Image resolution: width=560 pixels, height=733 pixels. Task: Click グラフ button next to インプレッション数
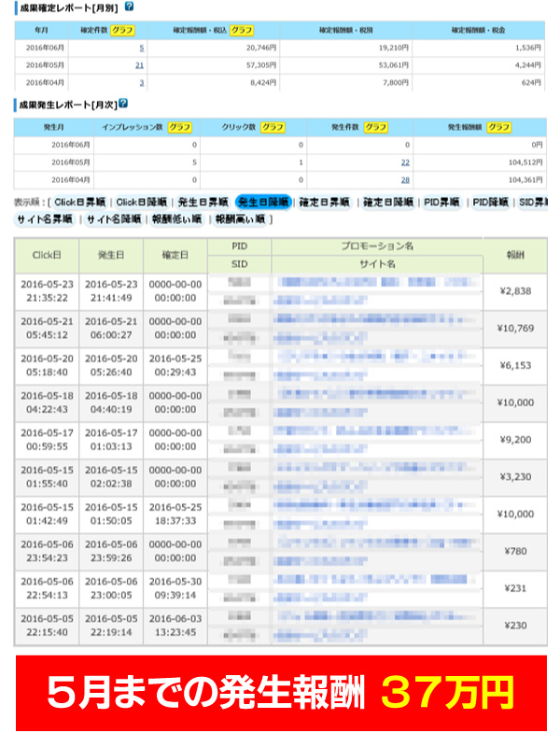click(179, 127)
